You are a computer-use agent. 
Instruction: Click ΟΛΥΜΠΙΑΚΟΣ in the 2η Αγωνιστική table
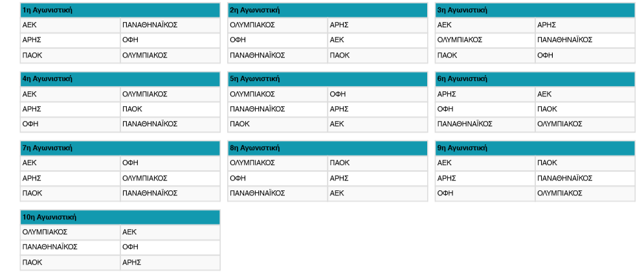click(x=252, y=25)
